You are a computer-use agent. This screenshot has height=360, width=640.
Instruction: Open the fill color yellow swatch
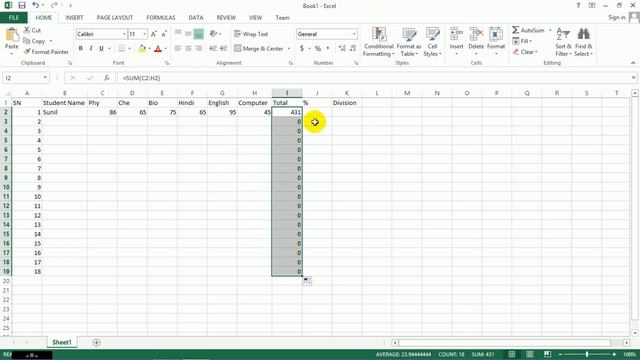point(142,49)
